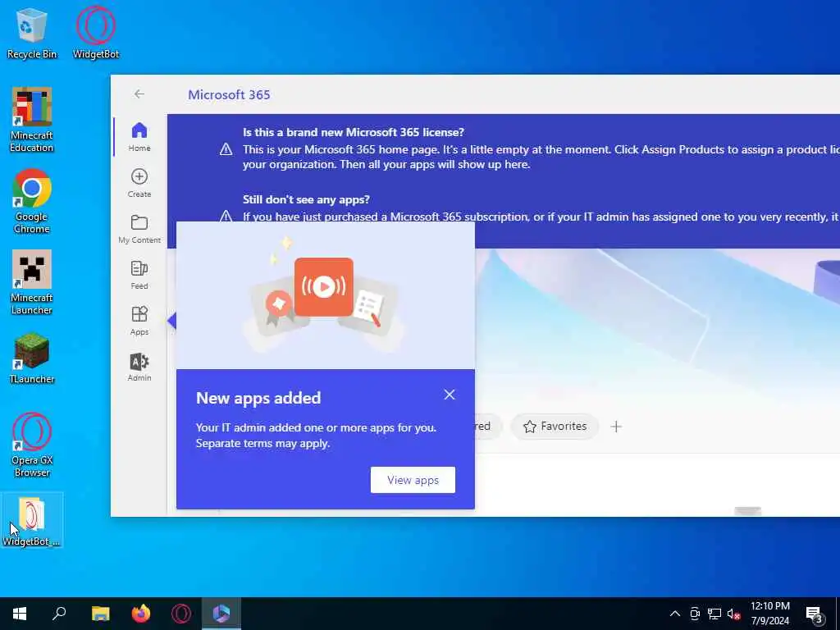
Task: Click the Microsoft 365 title
Action: pos(229,95)
